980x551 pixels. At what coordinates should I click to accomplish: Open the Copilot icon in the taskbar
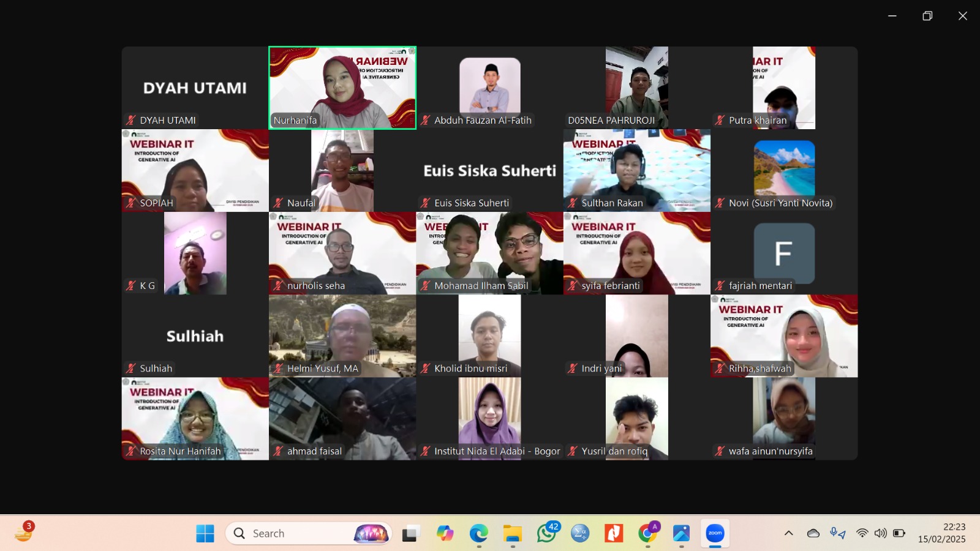(445, 533)
